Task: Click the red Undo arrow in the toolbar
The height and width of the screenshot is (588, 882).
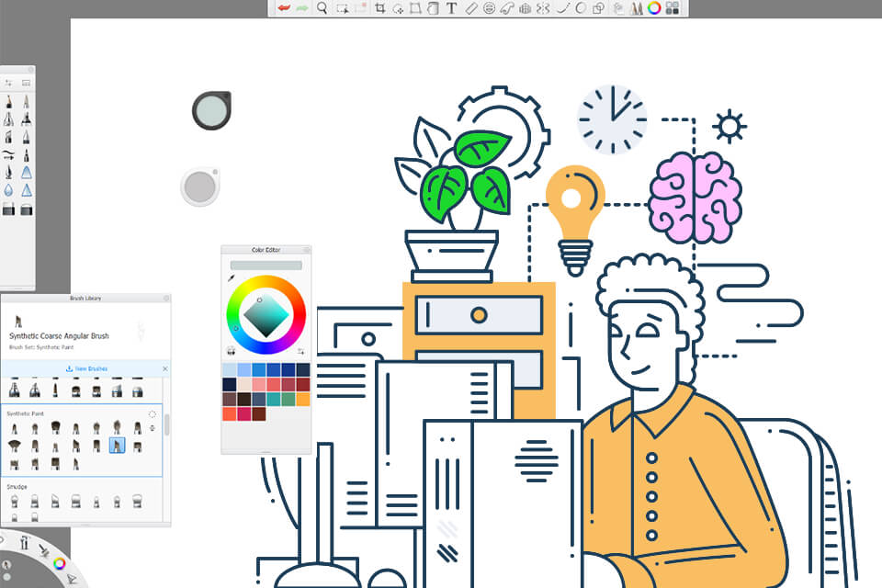Action: click(x=282, y=9)
